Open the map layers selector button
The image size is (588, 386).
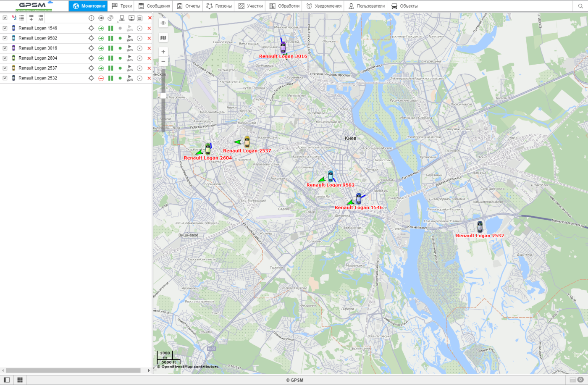163,38
